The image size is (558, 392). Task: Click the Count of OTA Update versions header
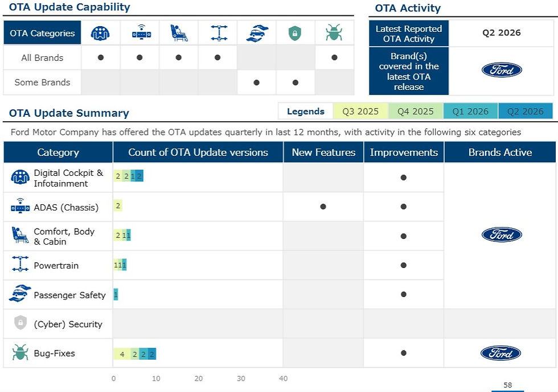tap(198, 152)
